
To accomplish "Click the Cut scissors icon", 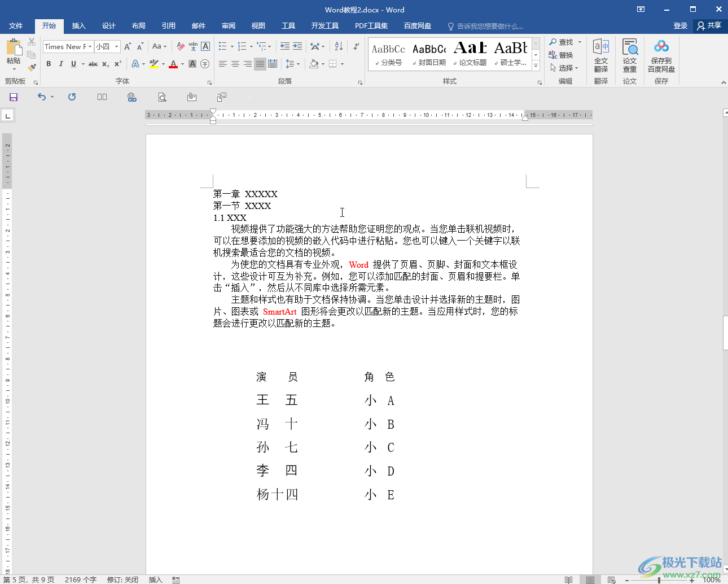I will tap(32, 42).
